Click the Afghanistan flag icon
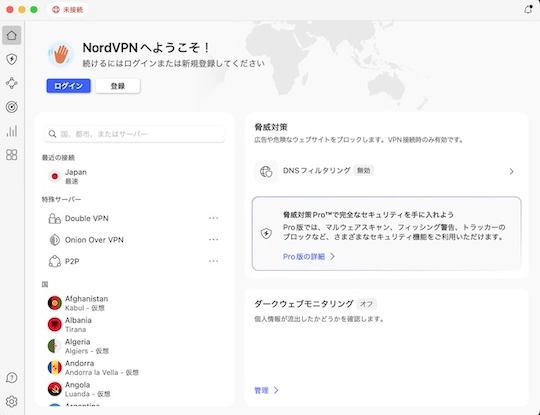 click(54, 303)
